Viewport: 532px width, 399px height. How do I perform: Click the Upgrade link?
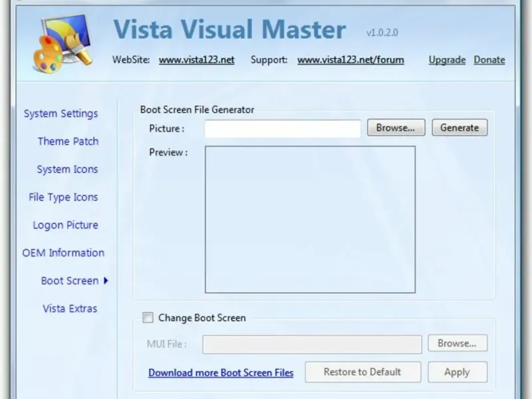[x=447, y=60]
